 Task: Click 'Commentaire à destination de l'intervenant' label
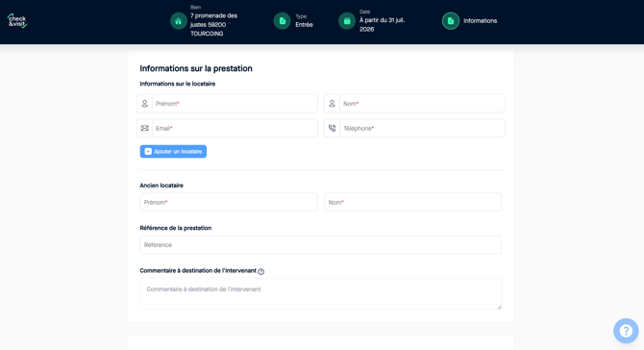[x=198, y=271]
